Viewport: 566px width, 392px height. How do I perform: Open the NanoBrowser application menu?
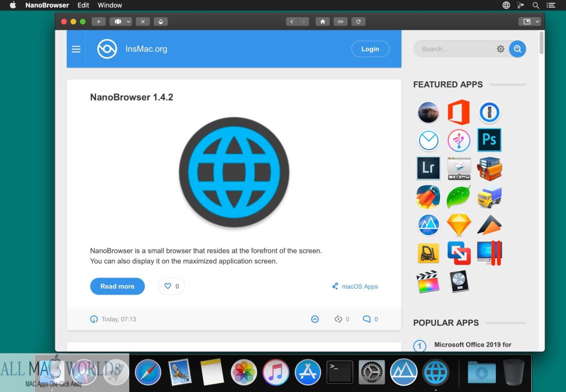pos(47,5)
